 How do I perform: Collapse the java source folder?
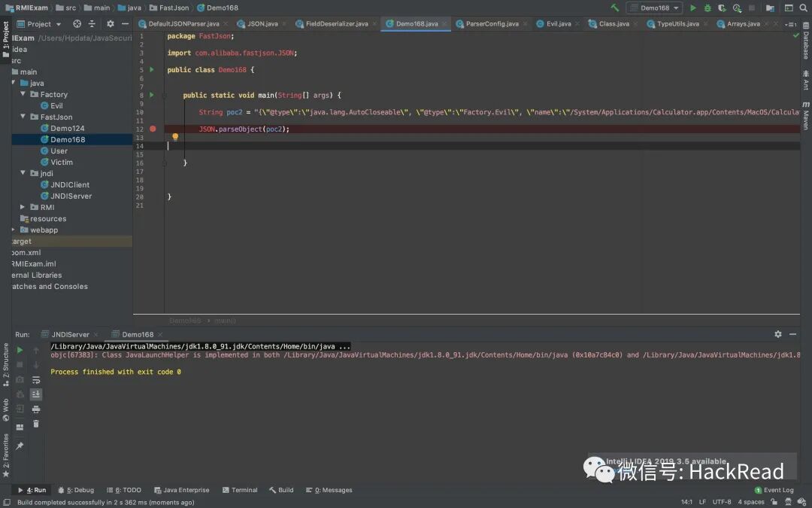pyautogui.click(x=14, y=83)
